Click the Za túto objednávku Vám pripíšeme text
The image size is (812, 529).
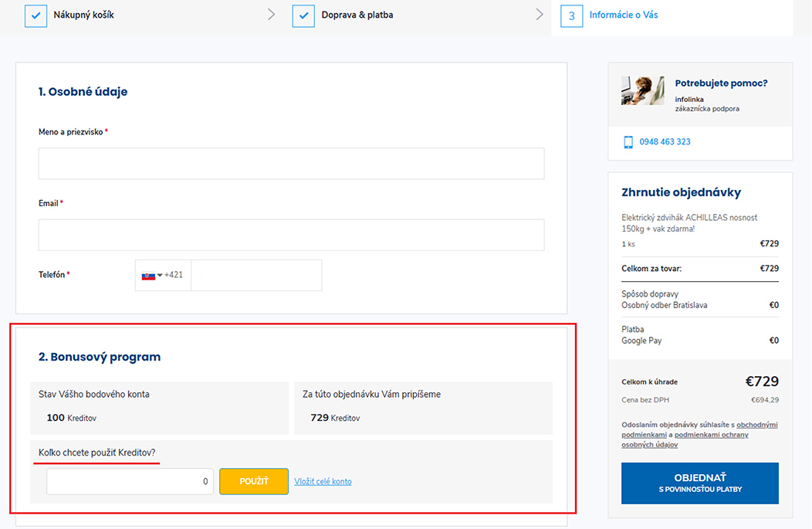[371, 395]
